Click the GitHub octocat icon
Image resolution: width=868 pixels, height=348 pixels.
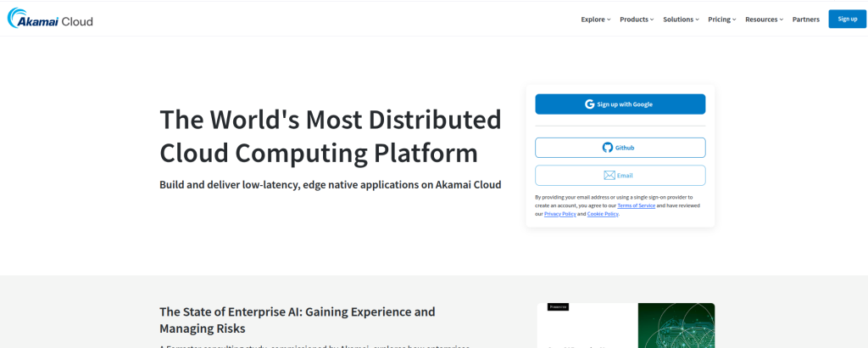pos(608,148)
